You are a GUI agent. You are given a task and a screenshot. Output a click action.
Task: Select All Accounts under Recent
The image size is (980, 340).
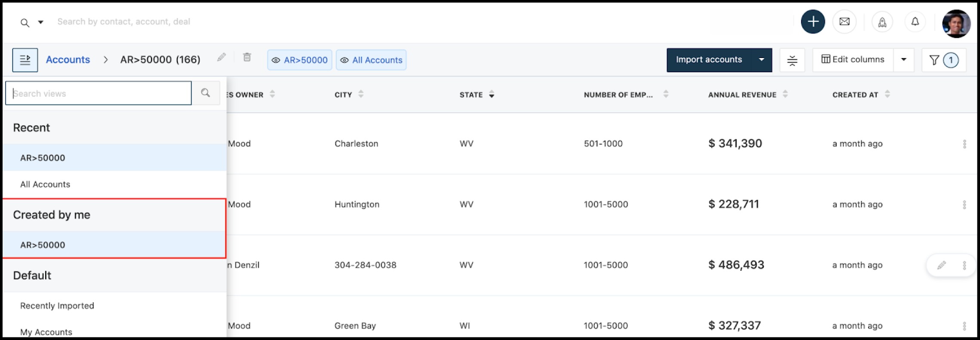[x=114, y=184]
